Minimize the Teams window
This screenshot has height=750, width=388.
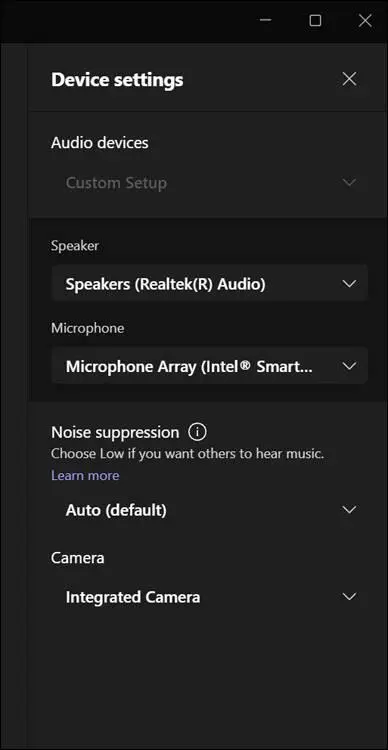pos(266,20)
